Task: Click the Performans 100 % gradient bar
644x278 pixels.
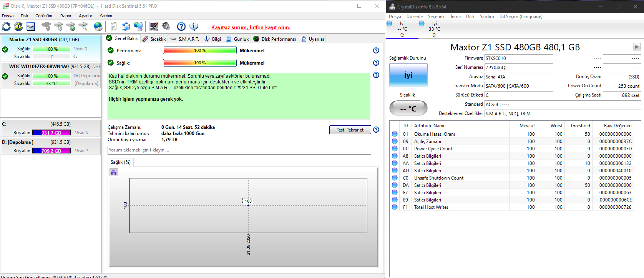Action: tap(199, 50)
